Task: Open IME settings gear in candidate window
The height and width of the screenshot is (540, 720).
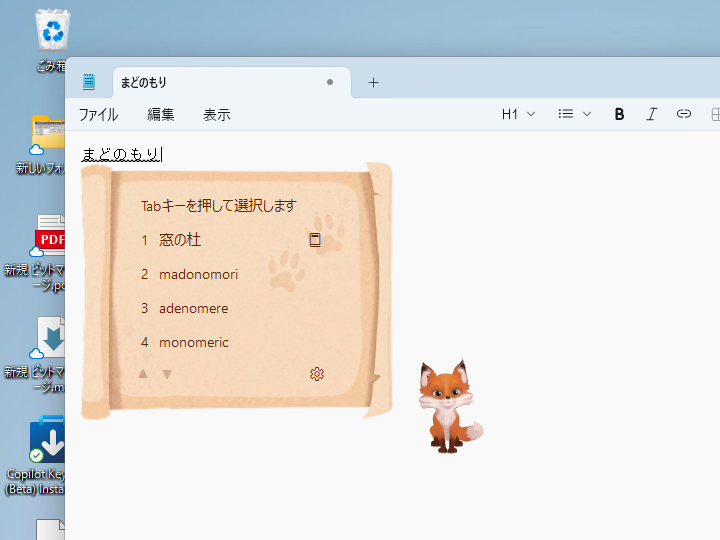Action: pos(317,374)
